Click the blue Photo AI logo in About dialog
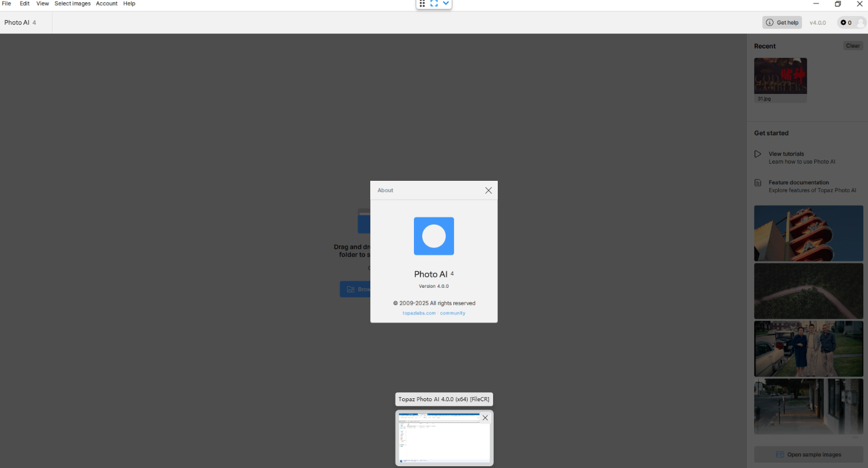The height and width of the screenshot is (468, 868). pyautogui.click(x=434, y=236)
